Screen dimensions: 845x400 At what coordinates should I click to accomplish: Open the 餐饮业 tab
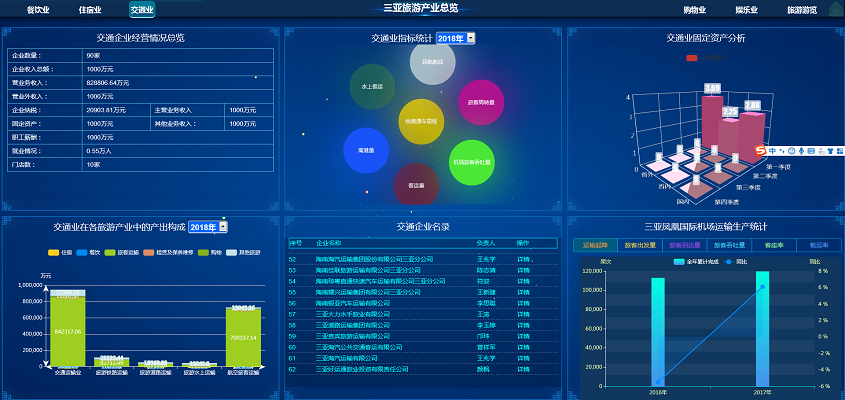click(x=38, y=10)
